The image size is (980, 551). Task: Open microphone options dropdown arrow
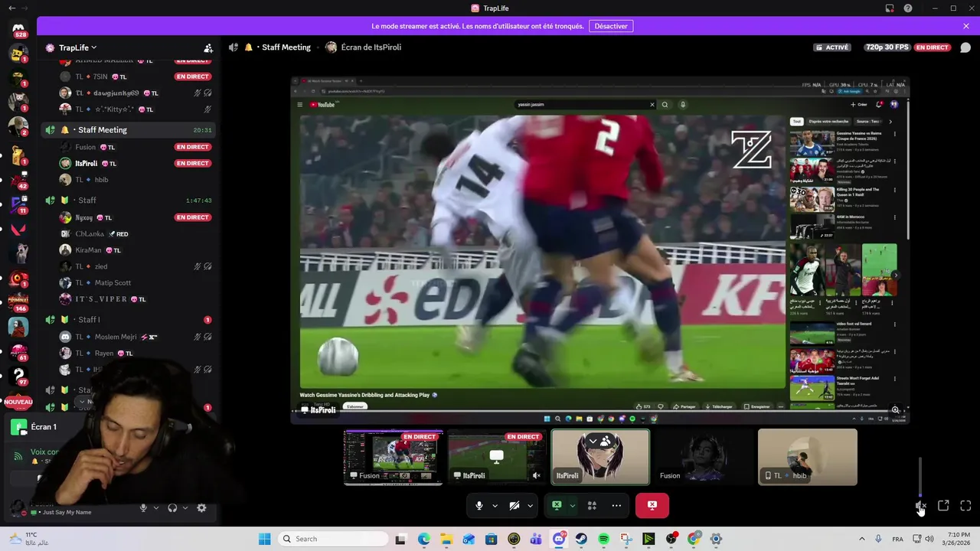pos(495,505)
